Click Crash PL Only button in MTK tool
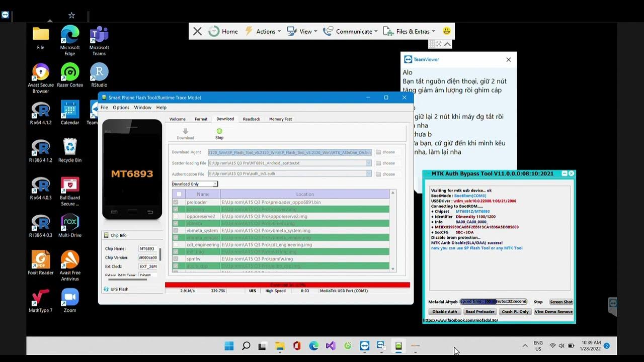Image resolution: width=644 pixels, height=362 pixels. pyautogui.click(x=515, y=312)
